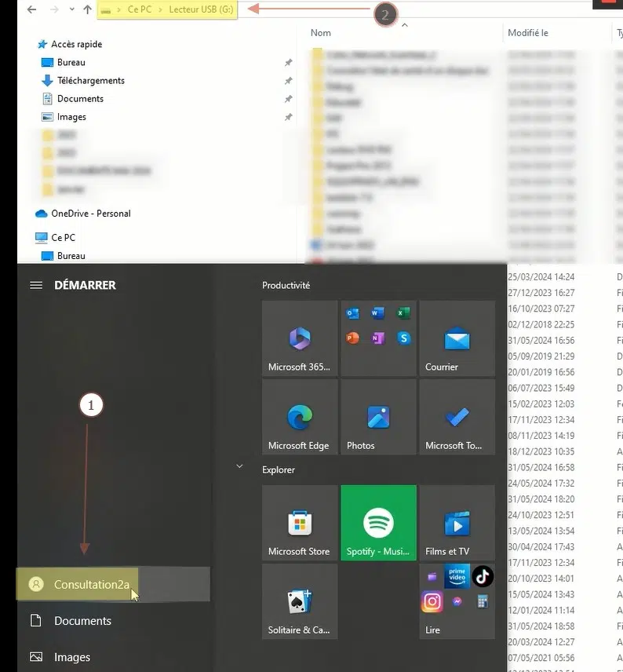
Task: Launch Excel from the Office tile group
Action: coord(403,313)
